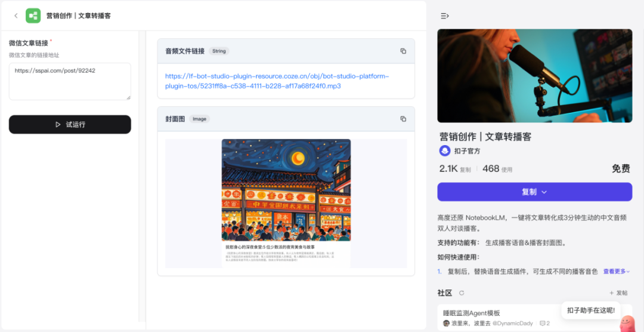644x332 pixels.
Task: Open the generated mp3 audio link
Action: point(277,81)
